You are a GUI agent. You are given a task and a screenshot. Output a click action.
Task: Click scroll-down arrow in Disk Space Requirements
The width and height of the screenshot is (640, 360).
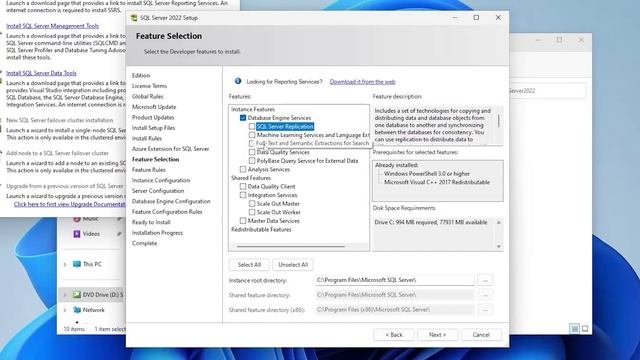tap(498, 247)
